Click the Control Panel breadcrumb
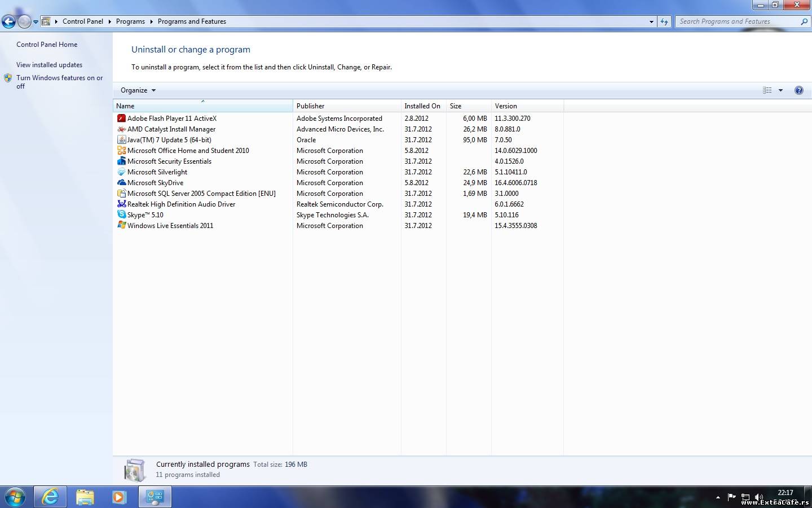 point(83,21)
